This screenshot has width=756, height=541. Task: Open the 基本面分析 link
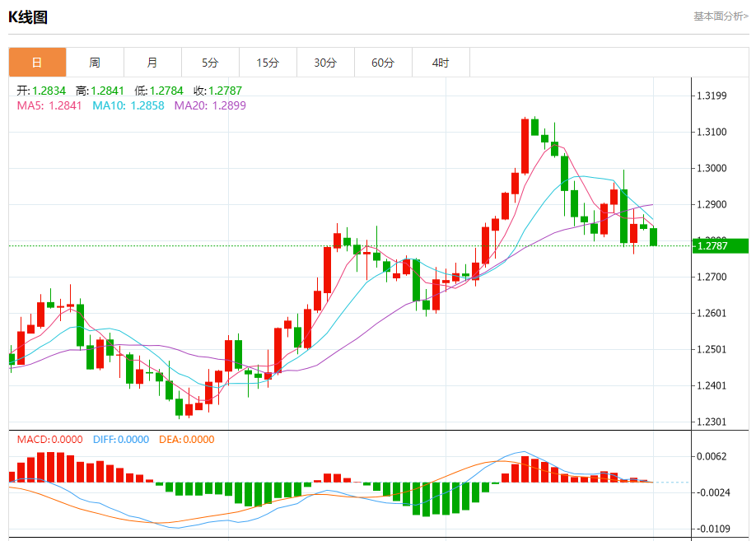coord(721,16)
